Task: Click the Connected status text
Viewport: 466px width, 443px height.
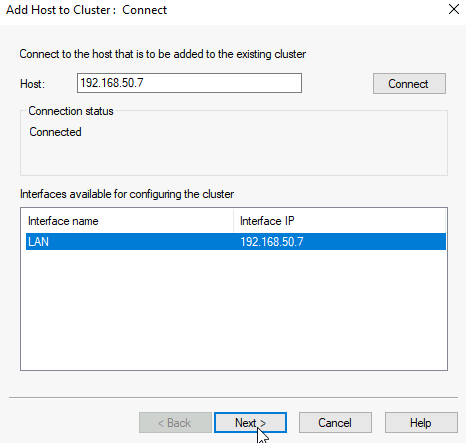Action: [55, 132]
